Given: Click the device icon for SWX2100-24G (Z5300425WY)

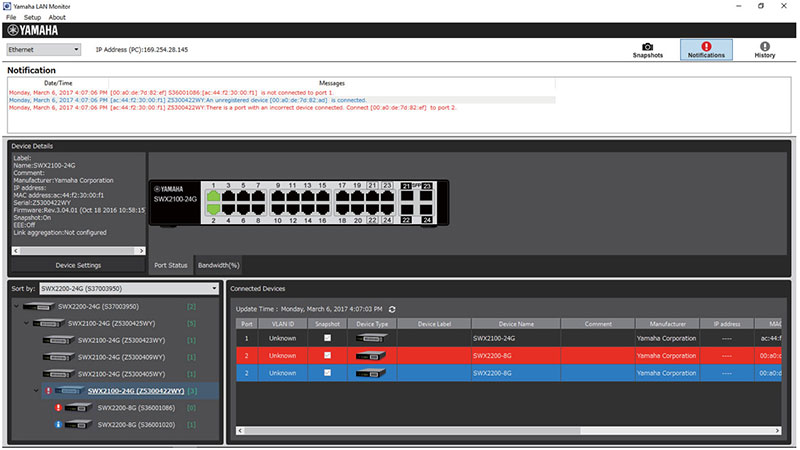Looking at the screenshot, I should tap(48, 323).
